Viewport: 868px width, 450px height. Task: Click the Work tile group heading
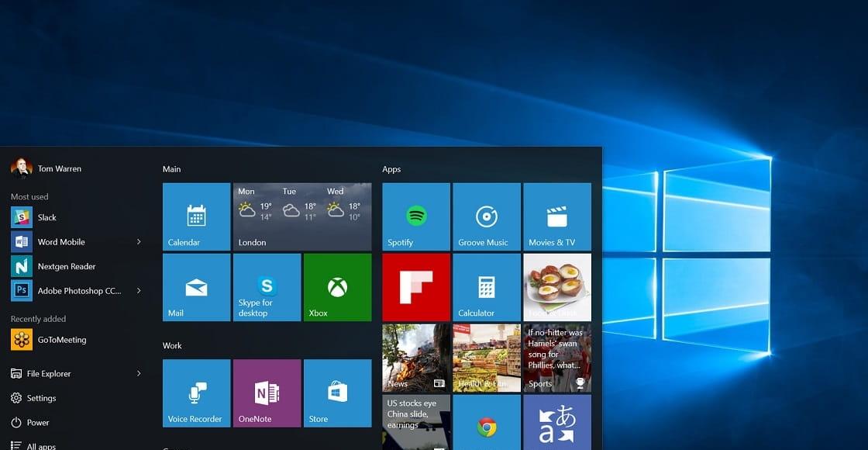pos(172,345)
